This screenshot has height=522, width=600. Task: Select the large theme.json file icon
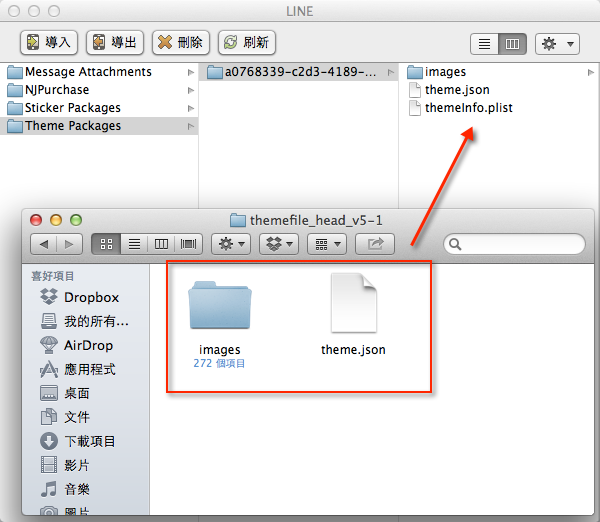tap(354, 303)
